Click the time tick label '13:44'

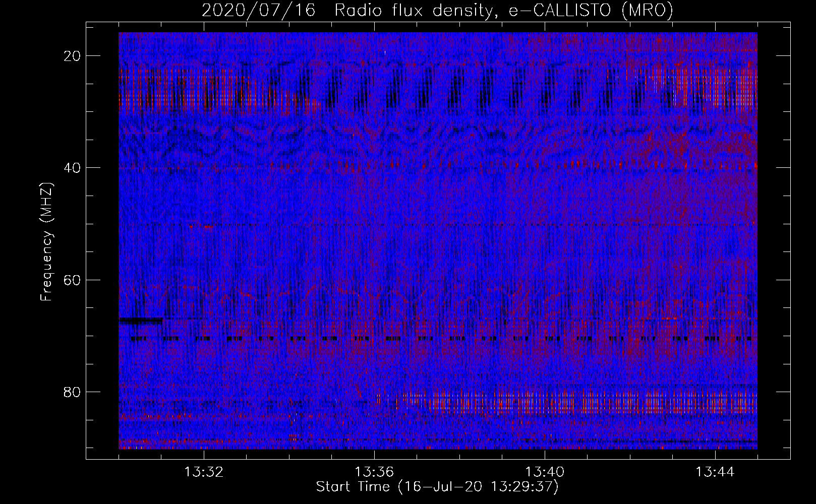pyautogui.click(x=715, y=472)
